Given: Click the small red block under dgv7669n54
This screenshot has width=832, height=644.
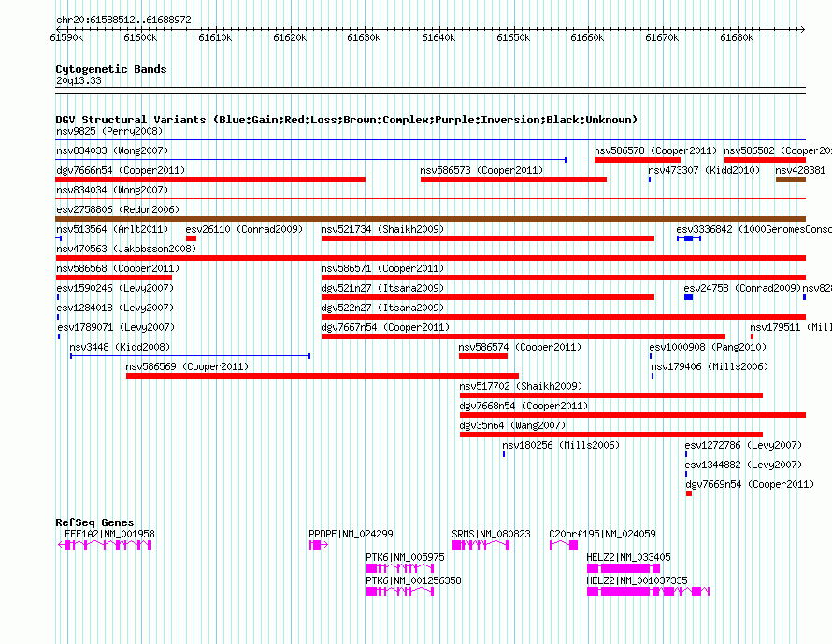Looking at the screenshot, I should [689, 494].
